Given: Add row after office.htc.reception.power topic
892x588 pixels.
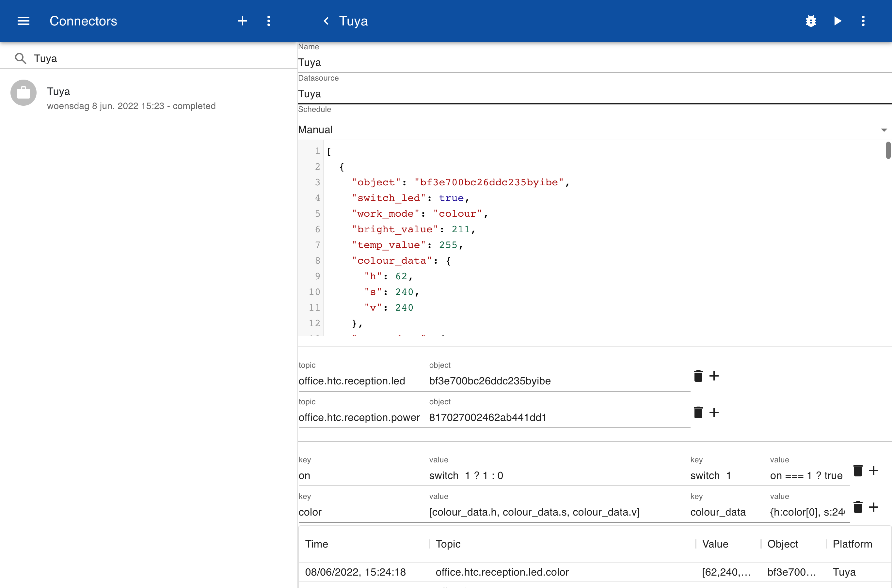Looking at the screenshot, I should point(714,412).
